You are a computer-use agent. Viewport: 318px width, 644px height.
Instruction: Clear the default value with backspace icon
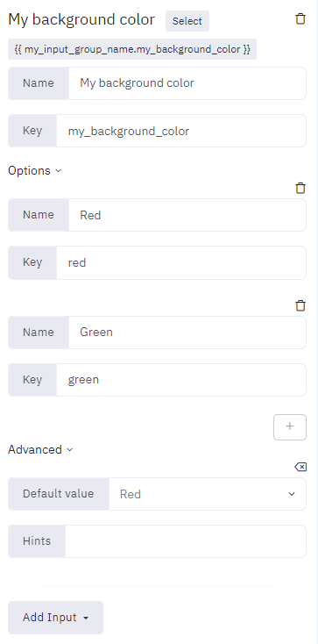pyautogui.click(x=300, y=467)
